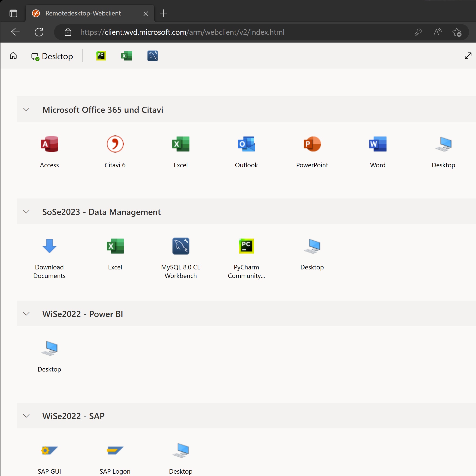476x476 pixels.
Task: Open saved passwords key icon
Action: (418, 32)
